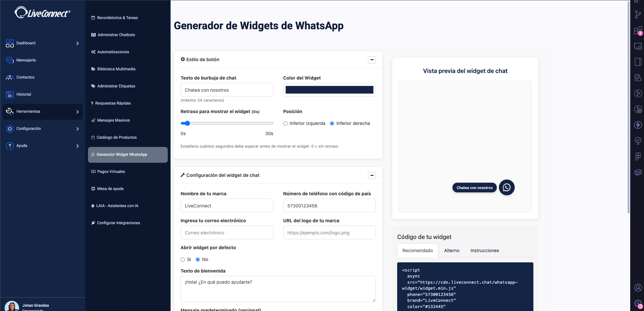
Task: Click the LiveConnect logo
Action: (43, 12)
